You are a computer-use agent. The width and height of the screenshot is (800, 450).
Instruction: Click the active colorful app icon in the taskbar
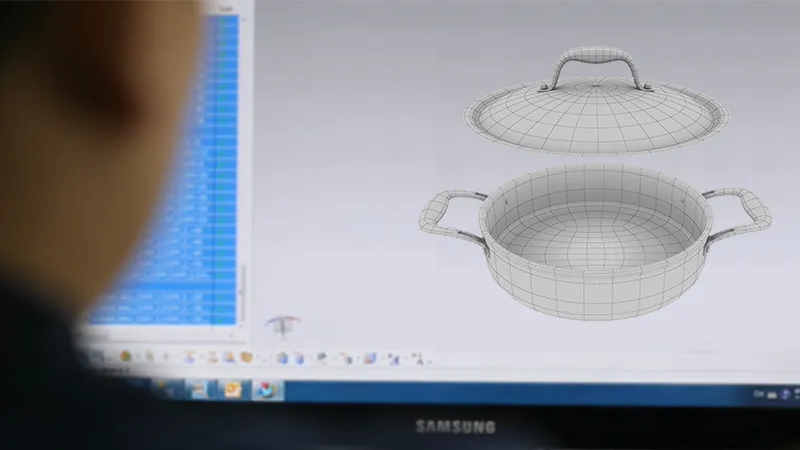[267, 391]
